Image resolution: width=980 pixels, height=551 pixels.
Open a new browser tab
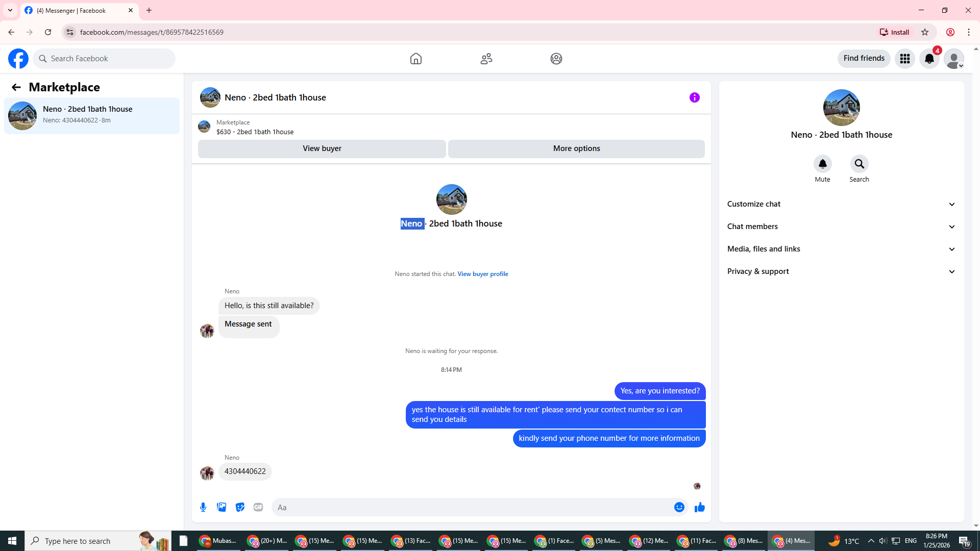coord(149,10)
